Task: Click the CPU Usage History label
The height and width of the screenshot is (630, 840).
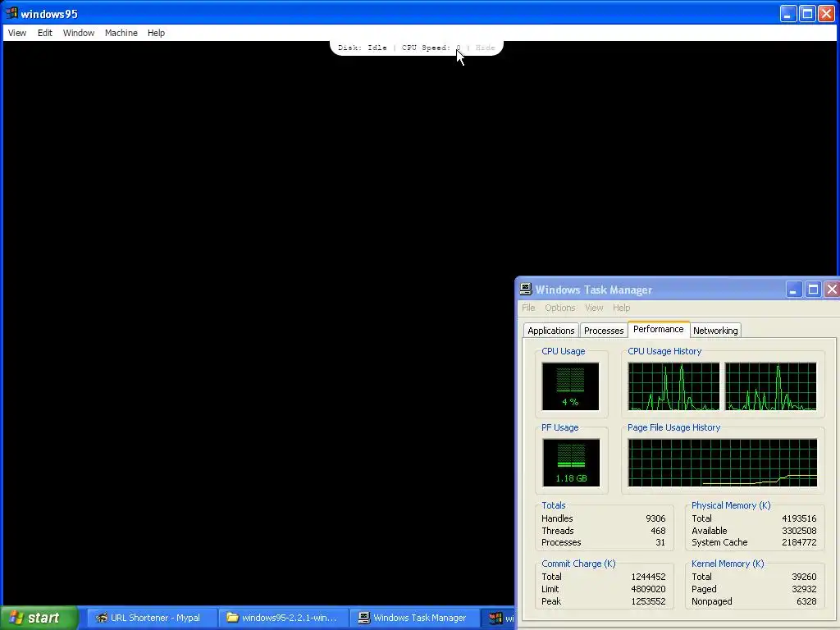Action: tap(664, 351)
